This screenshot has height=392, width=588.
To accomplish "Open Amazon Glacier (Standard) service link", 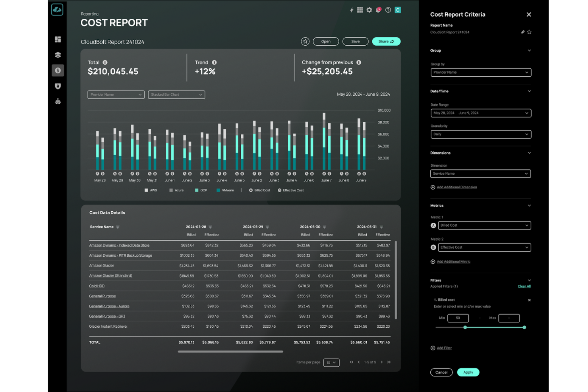I will (110, 276).
